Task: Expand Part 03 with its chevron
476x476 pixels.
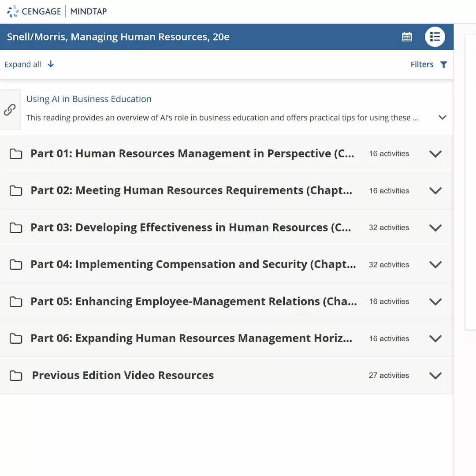Action: click(435, 228)
